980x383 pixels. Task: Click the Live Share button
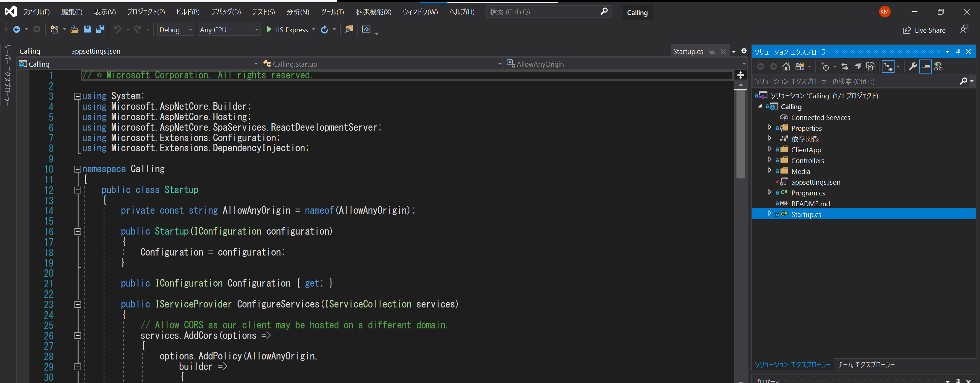(924, 30)
